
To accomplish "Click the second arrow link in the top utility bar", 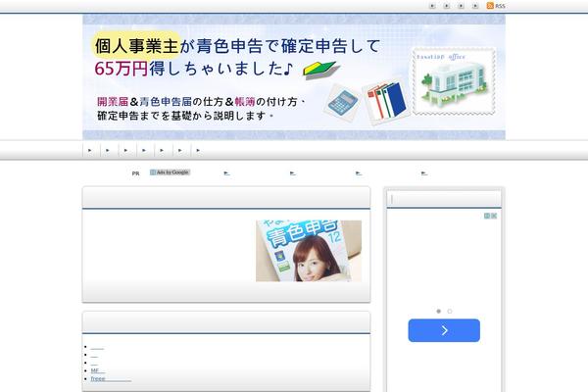I will pos(447,6).
